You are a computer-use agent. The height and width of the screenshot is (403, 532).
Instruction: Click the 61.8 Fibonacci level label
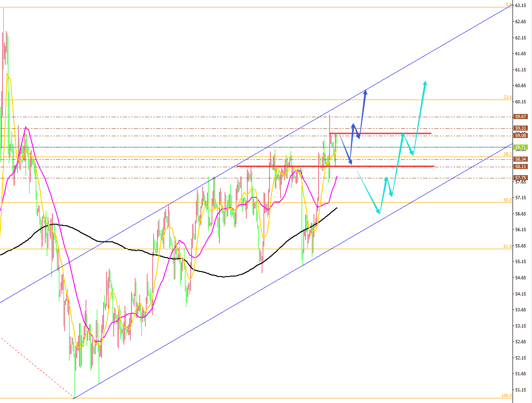(507, 246)
